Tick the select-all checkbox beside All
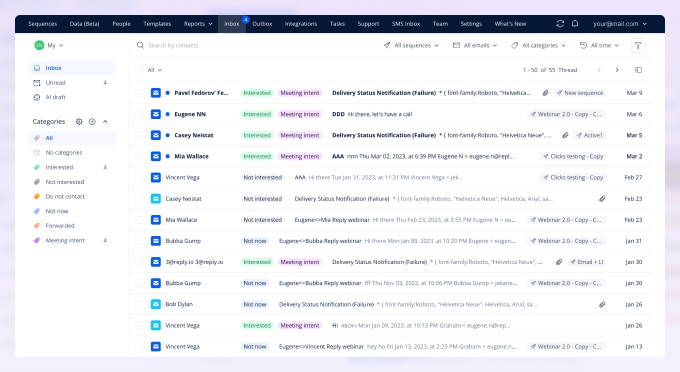The height and width of the screenshot is (372, 680). coord(139,70)
